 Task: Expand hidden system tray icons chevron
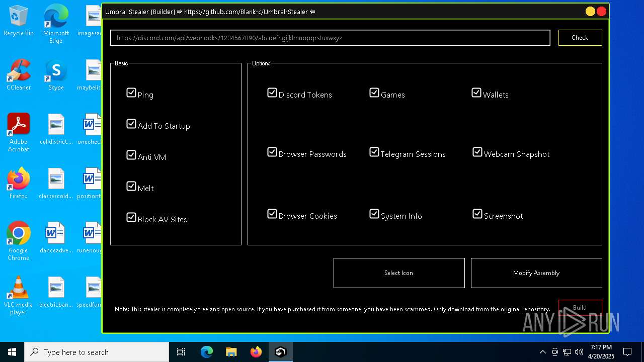point(542,352)
